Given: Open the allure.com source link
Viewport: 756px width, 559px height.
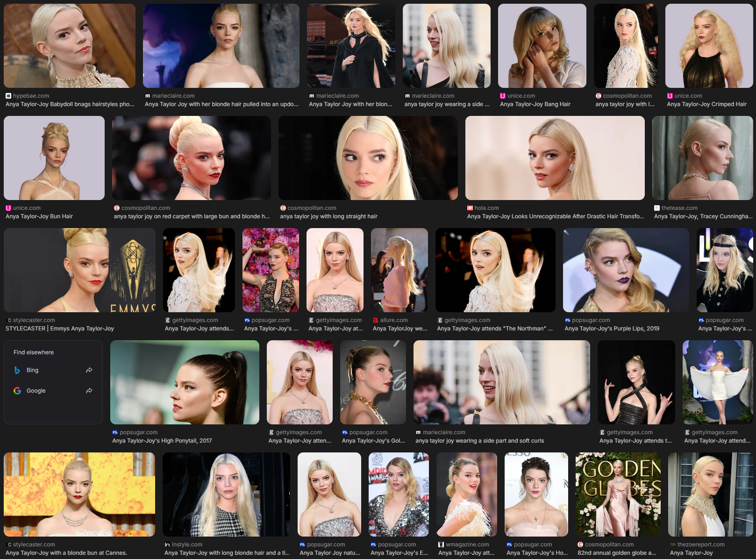Looking at the screenshot, I should pos(394,320).
